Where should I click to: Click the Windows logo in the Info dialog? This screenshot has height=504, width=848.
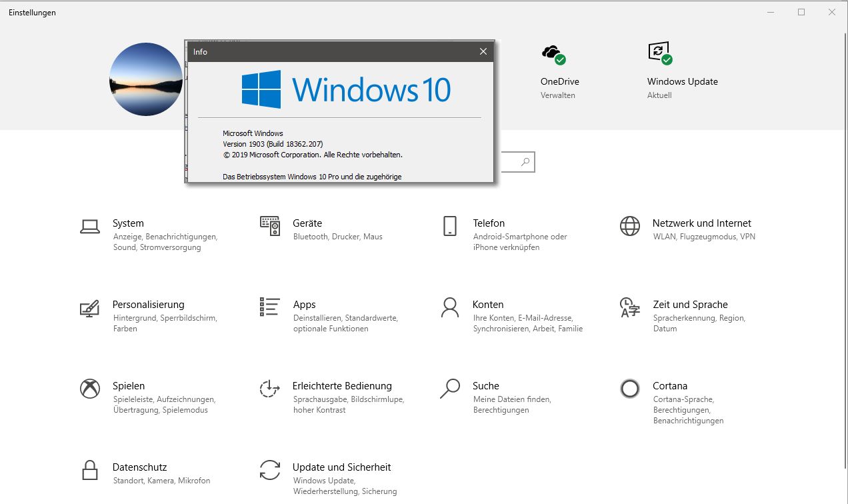[261, 89]
